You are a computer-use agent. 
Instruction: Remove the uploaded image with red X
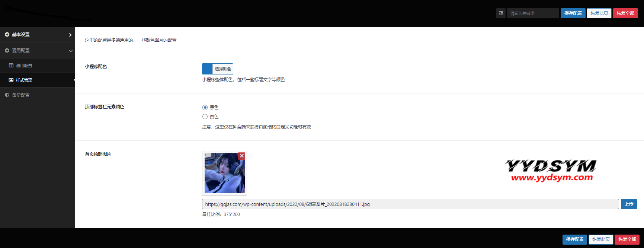click(x=242, y=156)
